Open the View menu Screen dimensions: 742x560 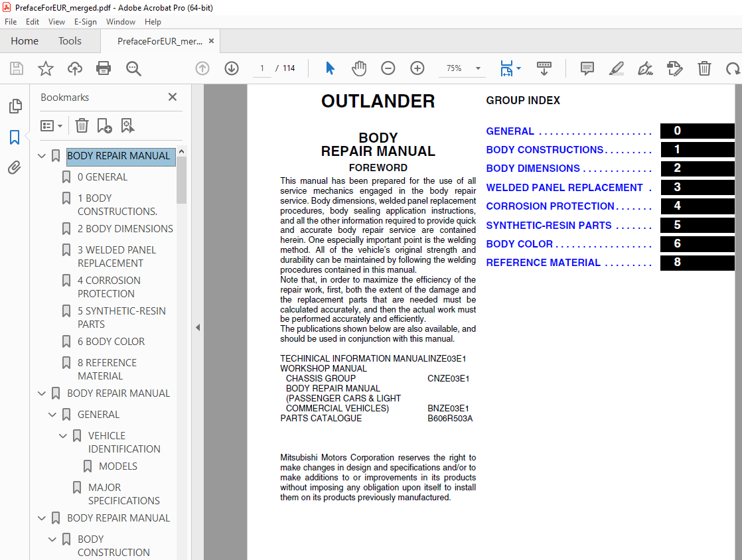56,21
